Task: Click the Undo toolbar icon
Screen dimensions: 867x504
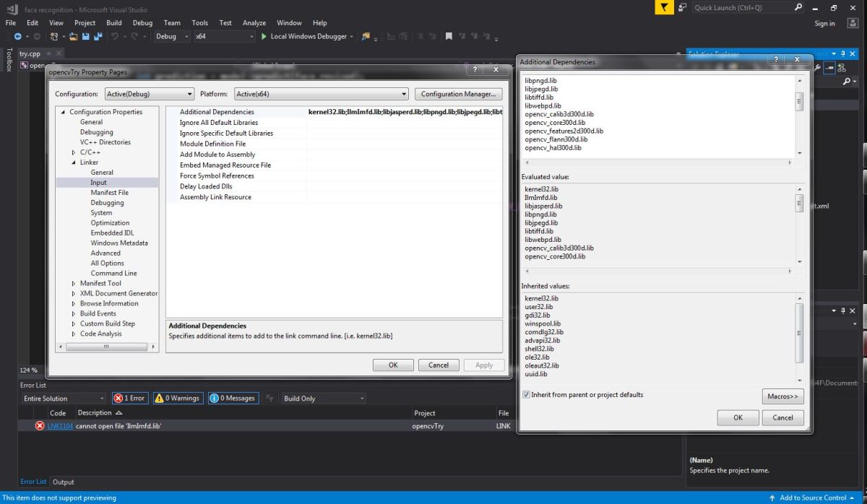Action: click(115, 36)
